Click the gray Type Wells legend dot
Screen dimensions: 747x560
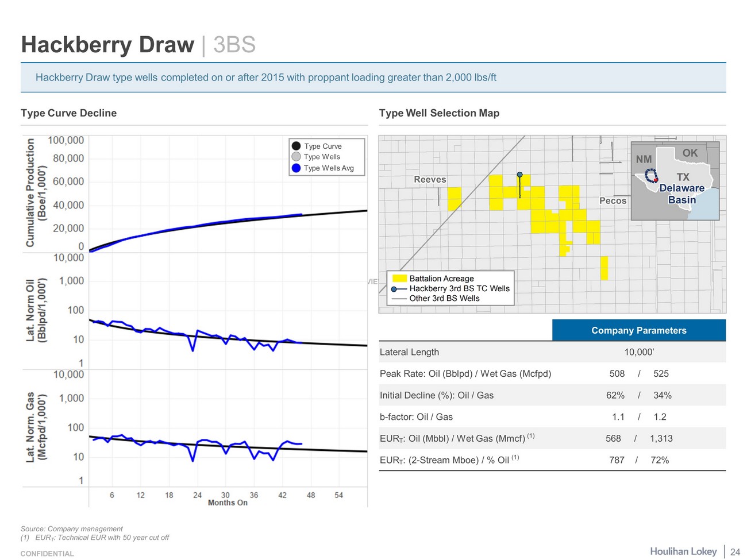(296, 157)
